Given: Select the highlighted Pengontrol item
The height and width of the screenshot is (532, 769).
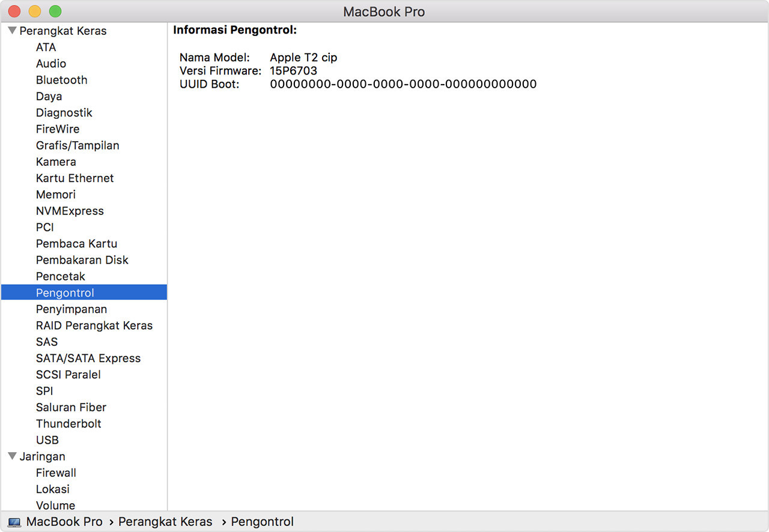Looking at the screenshot, I should pos(65,293).
